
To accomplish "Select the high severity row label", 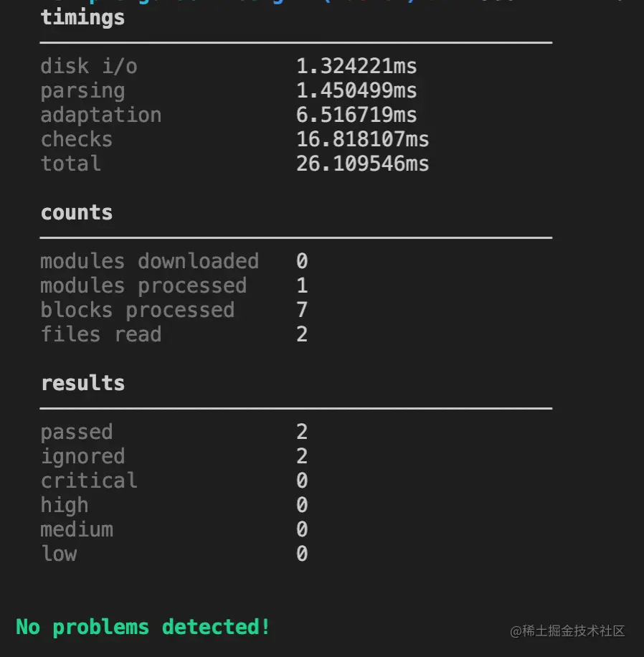I will click(65, 506).
